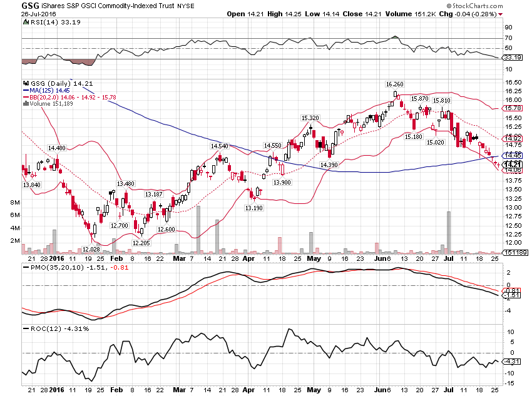
Task: Click the blue MA(125) legend line swatch
Action: point(26,91)
